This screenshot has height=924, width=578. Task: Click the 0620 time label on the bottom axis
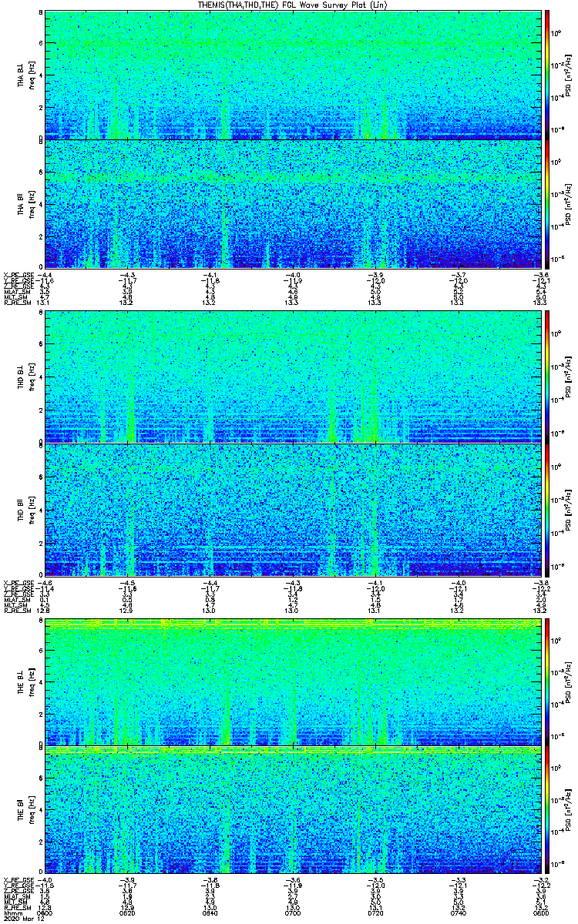pos(128,913)
